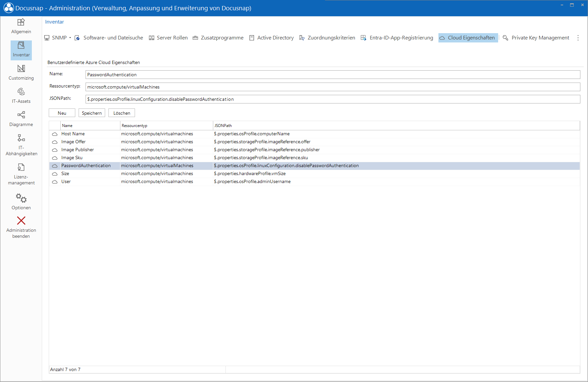Image resolution: width=588 pixels, height=382 pixels.
Task: Select the Size row
Action: (x=314, y=174)
